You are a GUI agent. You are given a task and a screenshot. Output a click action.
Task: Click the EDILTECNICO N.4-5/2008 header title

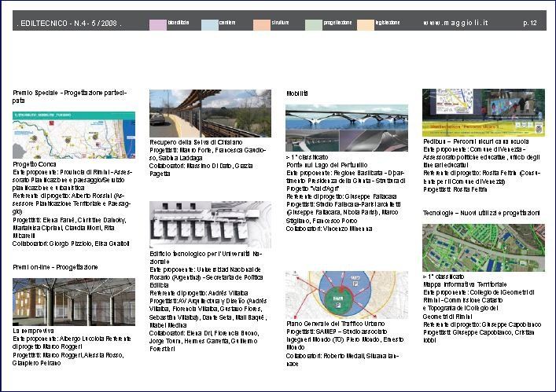pyautogui.click(x=69, y=24)
